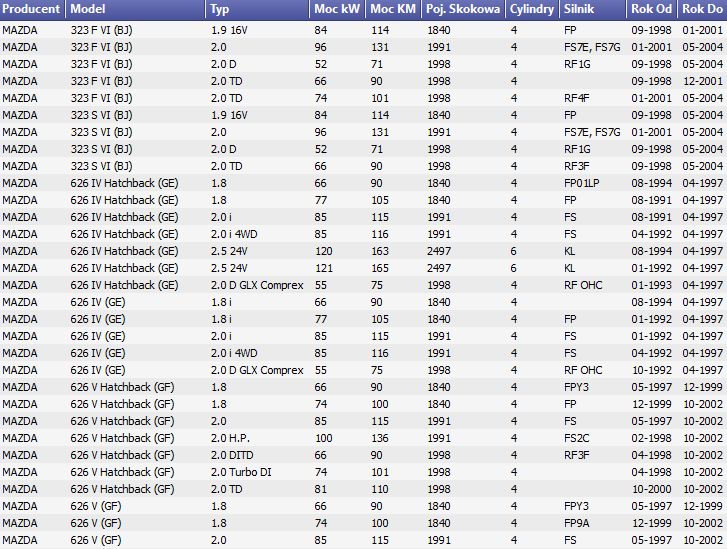Select "2.0 D GLX Comprex" in the Hatchback row
This screenshot has width=727, height=549.
(x=257, y=285)
